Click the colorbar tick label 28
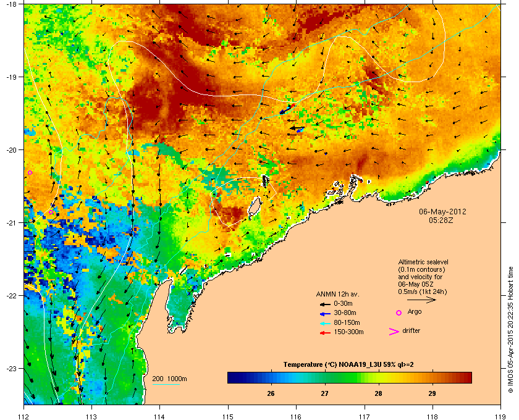The image size is (519, 420). (378, 393)
